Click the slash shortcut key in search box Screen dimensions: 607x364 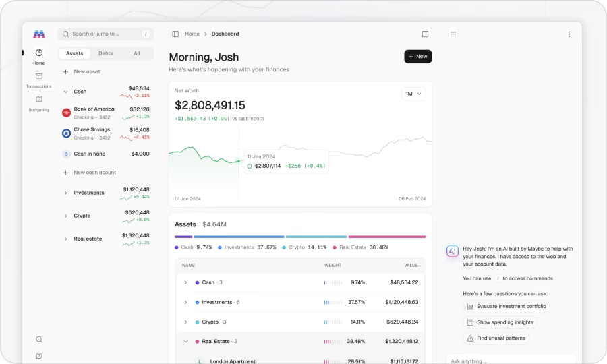tap(146, 34)
